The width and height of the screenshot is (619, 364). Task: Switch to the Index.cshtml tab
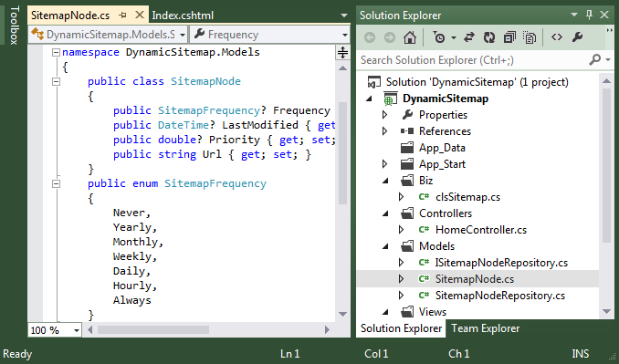coord(183,16)
